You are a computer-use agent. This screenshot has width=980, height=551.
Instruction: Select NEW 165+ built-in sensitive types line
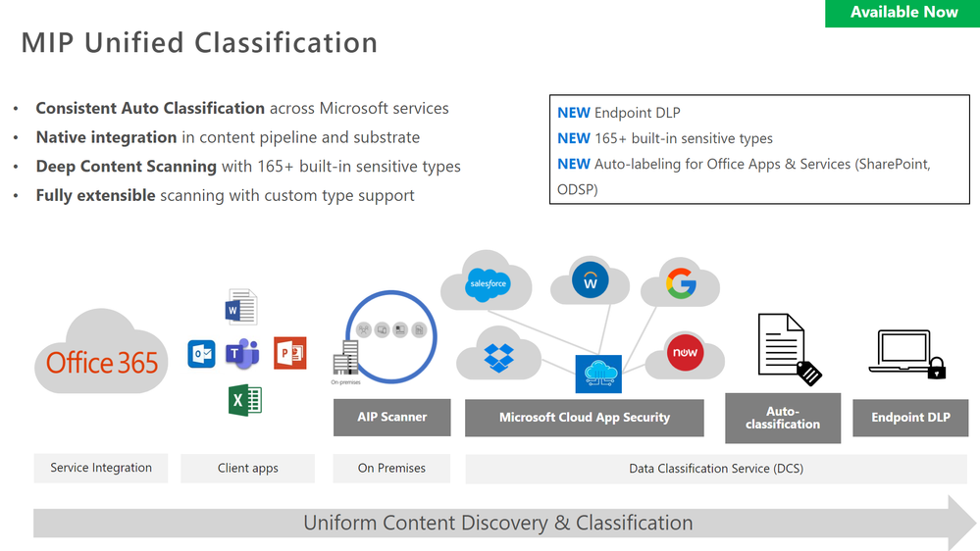pos(665,138)
